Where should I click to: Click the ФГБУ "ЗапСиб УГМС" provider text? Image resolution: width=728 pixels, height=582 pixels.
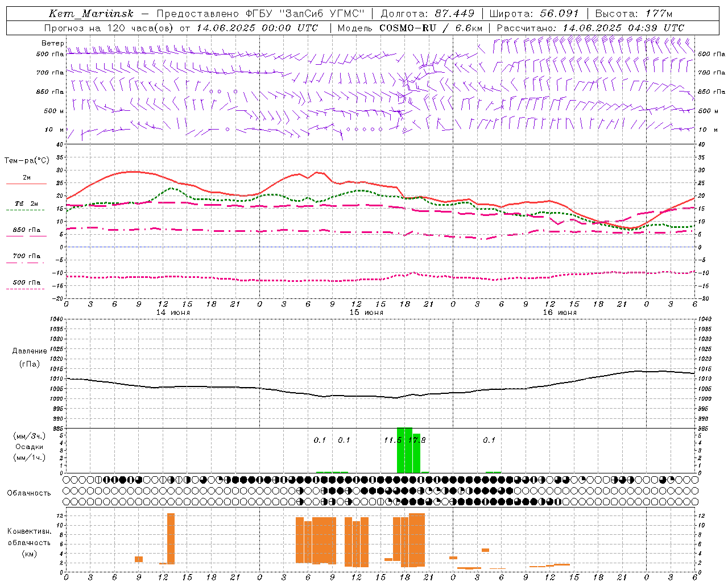[304, 14]
